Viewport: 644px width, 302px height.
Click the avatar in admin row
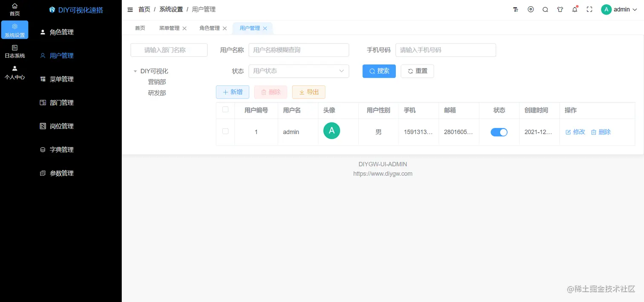point(332,131)
